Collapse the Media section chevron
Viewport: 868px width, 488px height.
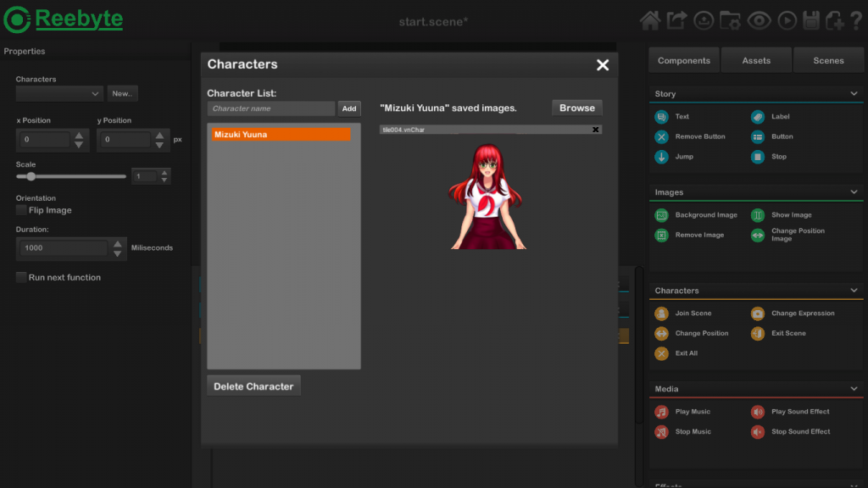point(854,389)
